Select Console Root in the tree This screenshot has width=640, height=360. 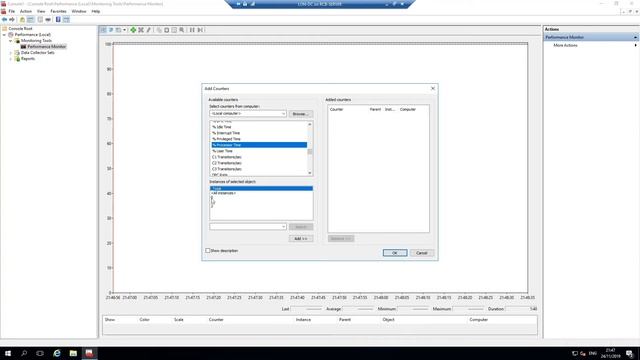tap(20, 29)
